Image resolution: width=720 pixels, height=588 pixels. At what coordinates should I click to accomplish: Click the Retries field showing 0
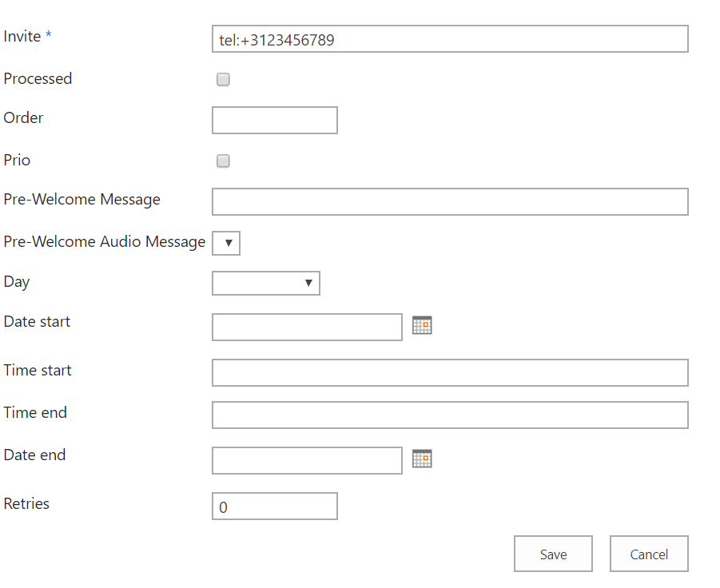(x=275, y=507)
